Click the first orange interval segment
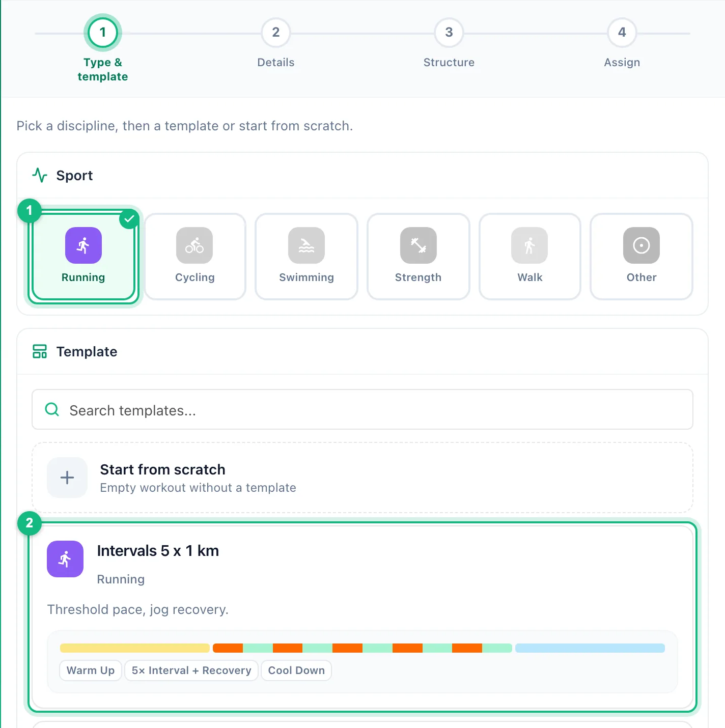 pos(228,648)
